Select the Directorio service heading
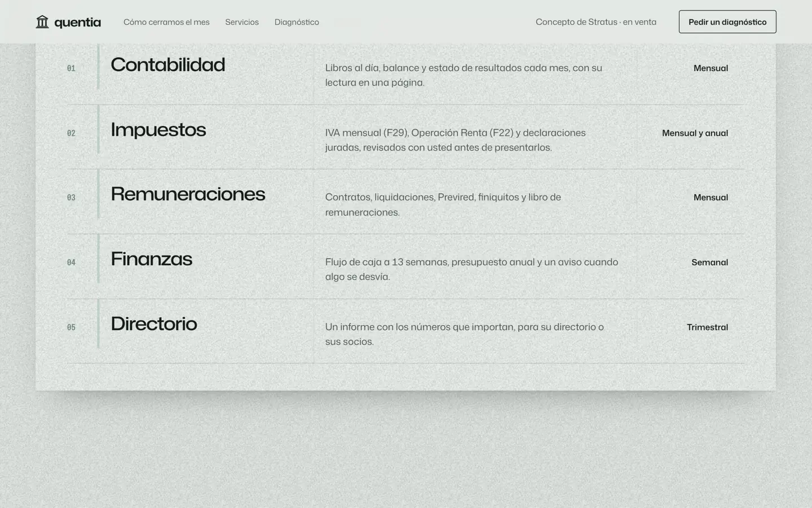The image size is (812, 508). point(154,324)
